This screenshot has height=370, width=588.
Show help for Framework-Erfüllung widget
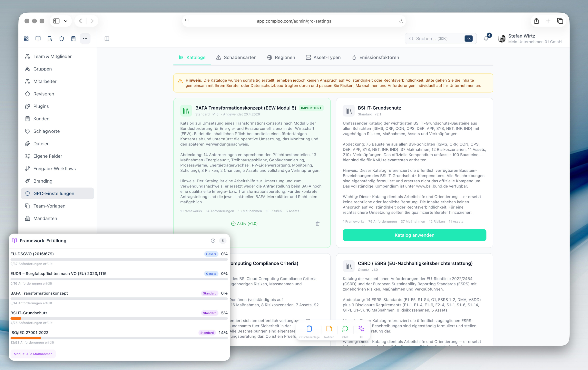pos(213,241)
